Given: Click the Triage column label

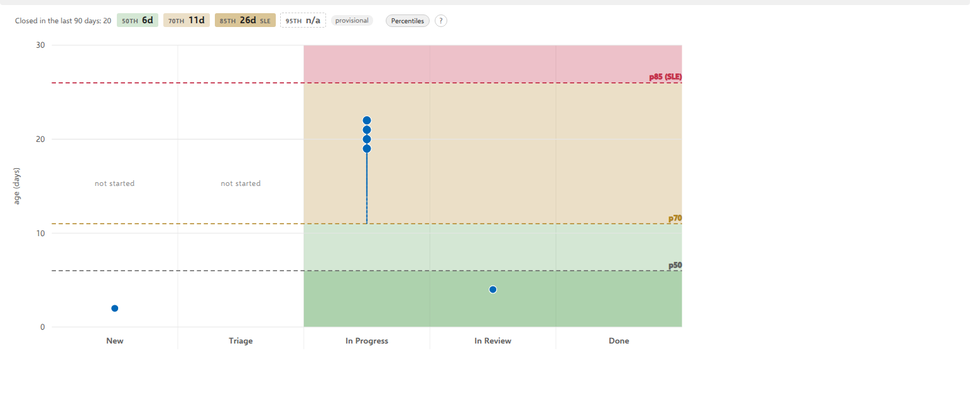Looking at the screenshot, I should point(241,341).
